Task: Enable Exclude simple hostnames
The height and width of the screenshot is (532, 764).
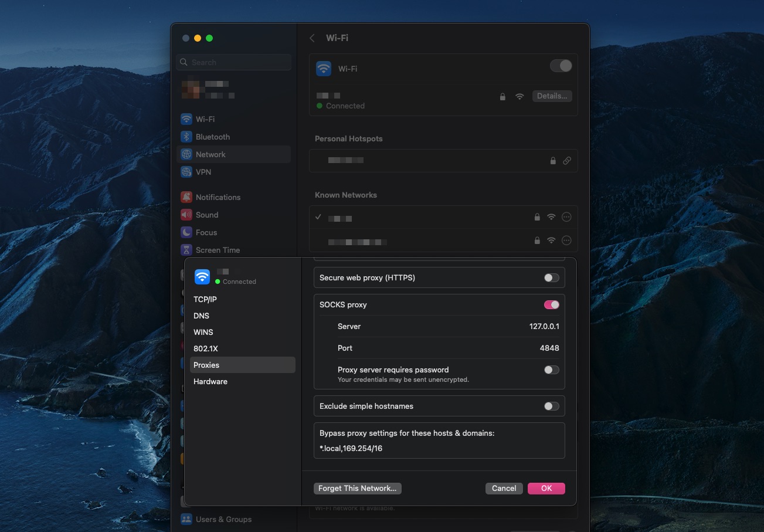Action: click(x=551, y=406)
